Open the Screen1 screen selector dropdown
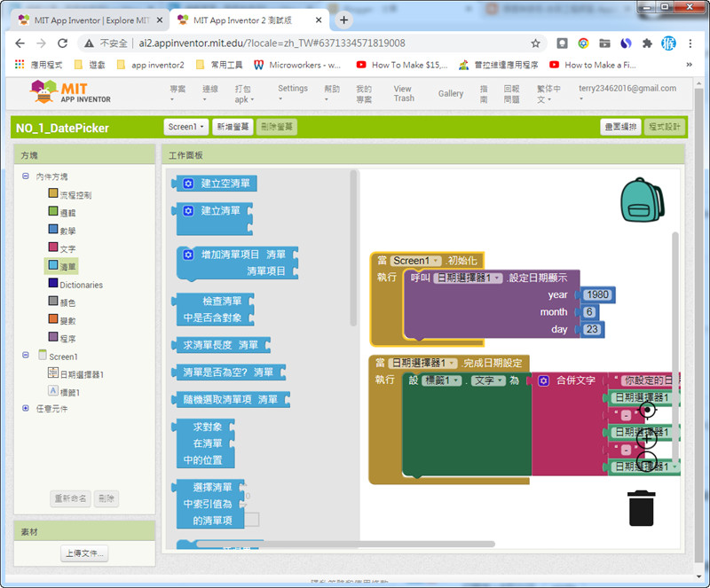The image size is (710, 588). (x=185, y=127)
